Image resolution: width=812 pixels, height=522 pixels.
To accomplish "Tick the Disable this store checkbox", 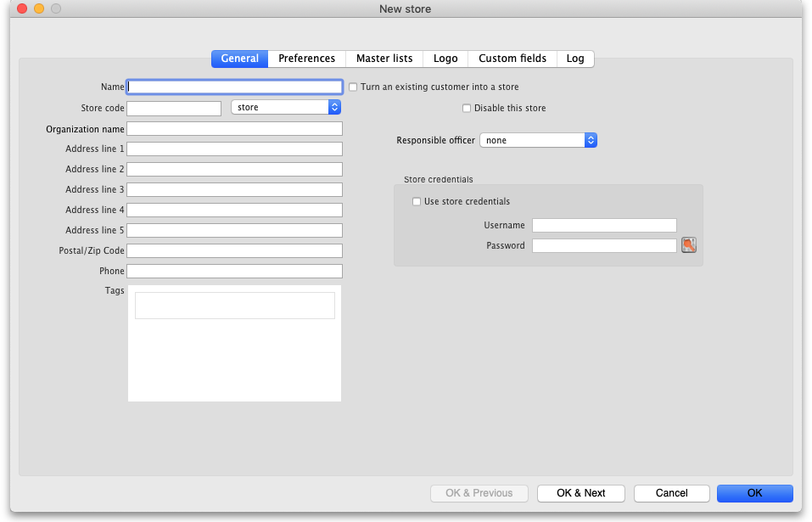I will [467, 109].
